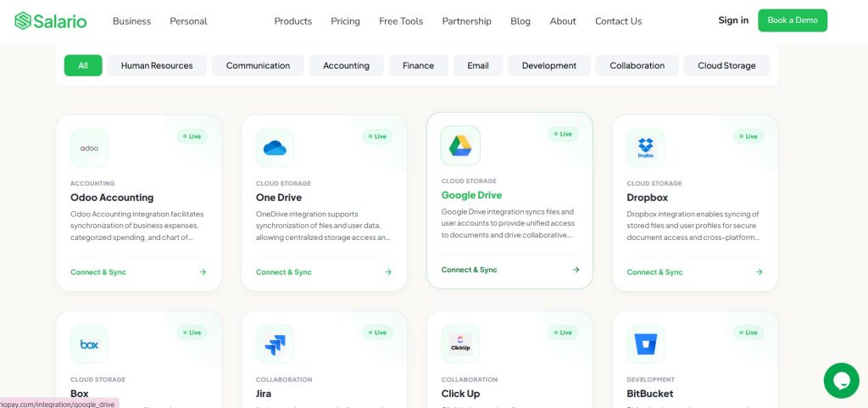Open the About page
This screenshot has width=868, height=408.
[563, 21]
